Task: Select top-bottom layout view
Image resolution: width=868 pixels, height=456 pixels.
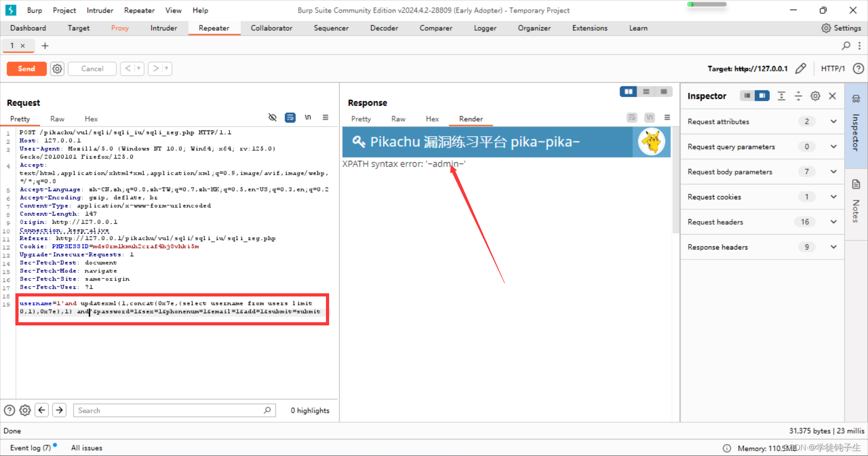Action: tap(646, 92)
